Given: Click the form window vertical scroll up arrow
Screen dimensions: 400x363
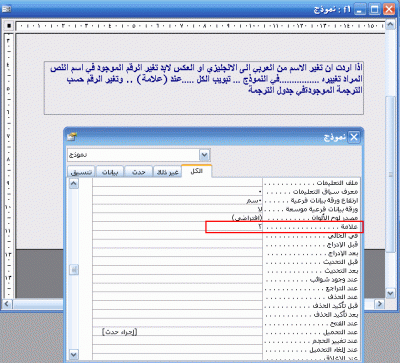Looking at the screenshot, I should tap(390, 24).
